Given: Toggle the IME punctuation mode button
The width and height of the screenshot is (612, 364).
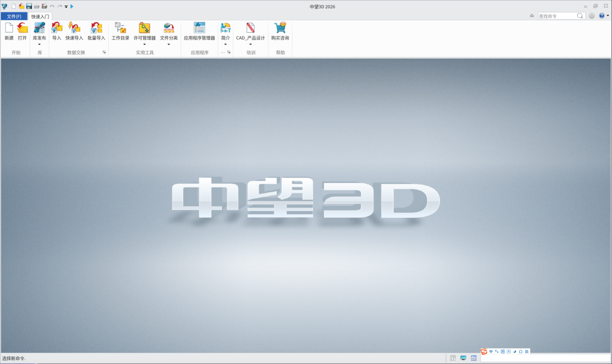Looking at the screenshot, I should tap(497, 351).
